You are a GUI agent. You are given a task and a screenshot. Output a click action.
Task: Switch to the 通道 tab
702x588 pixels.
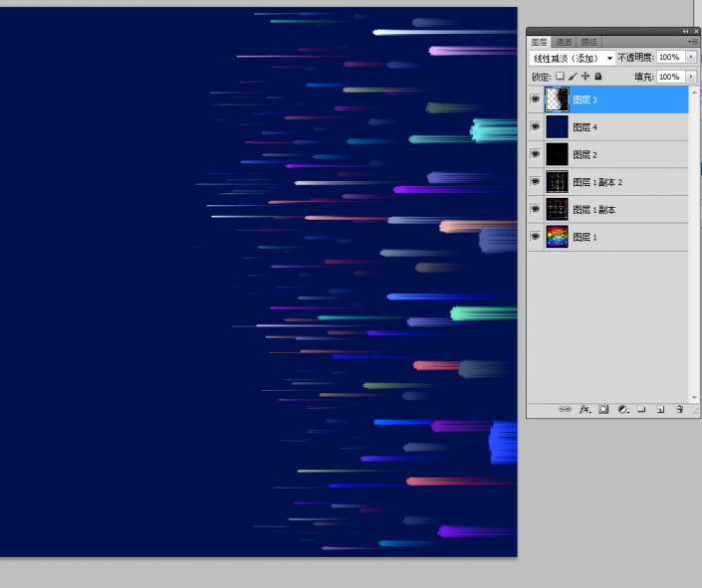[x=565, y=42]
